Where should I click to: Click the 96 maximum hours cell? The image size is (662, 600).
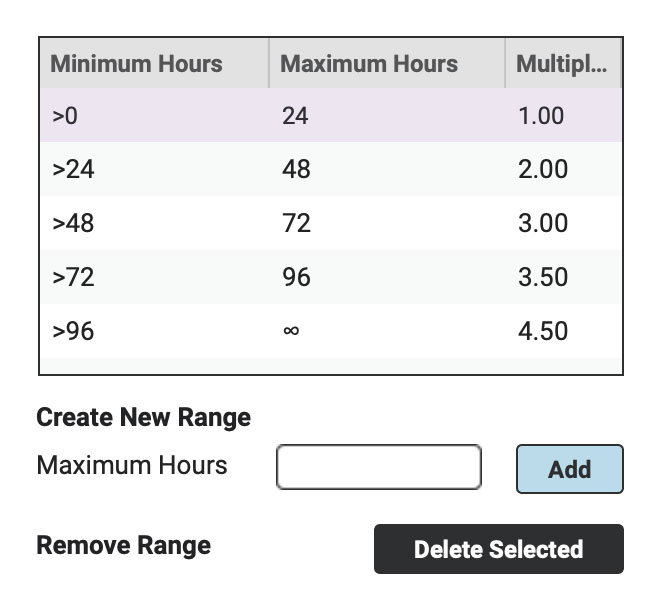387,277
